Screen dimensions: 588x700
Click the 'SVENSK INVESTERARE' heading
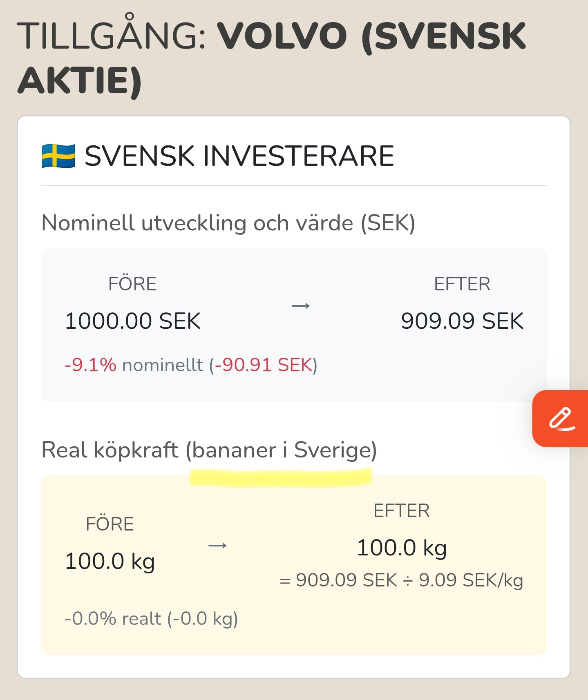(x=239, y=156)
